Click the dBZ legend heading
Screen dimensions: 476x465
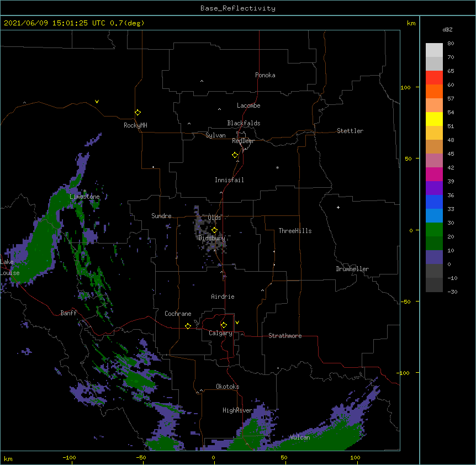tap(447, 29)
